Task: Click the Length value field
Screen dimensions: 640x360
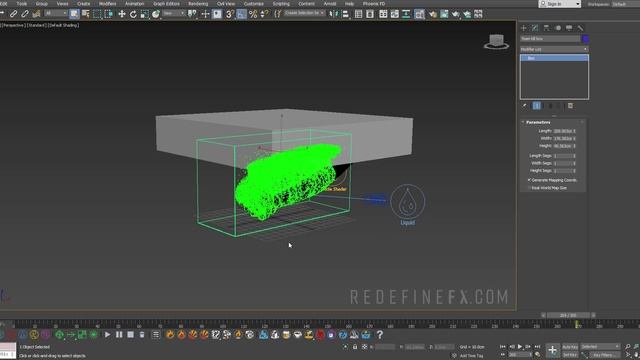Action: [563, 131]
